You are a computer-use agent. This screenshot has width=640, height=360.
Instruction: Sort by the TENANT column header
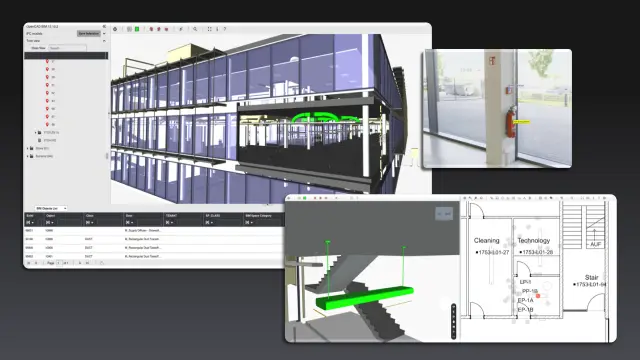pyautogui.click(x=171, y=216)
